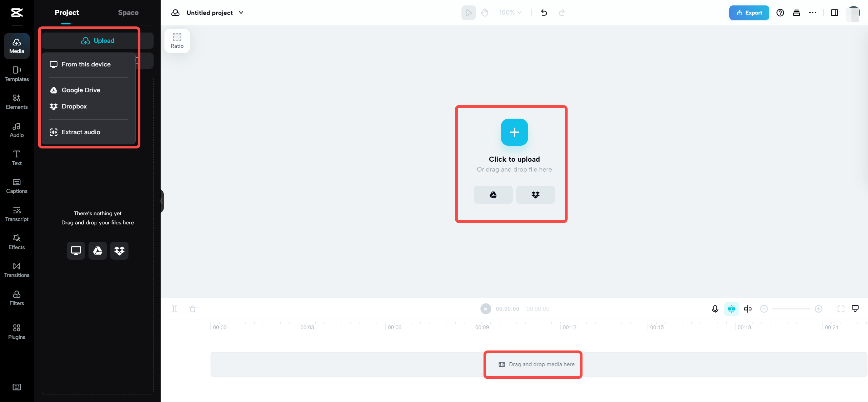Toggle the microphone recording input
Image resolution: width=868 pixels, height=402 pixels.
715,308
